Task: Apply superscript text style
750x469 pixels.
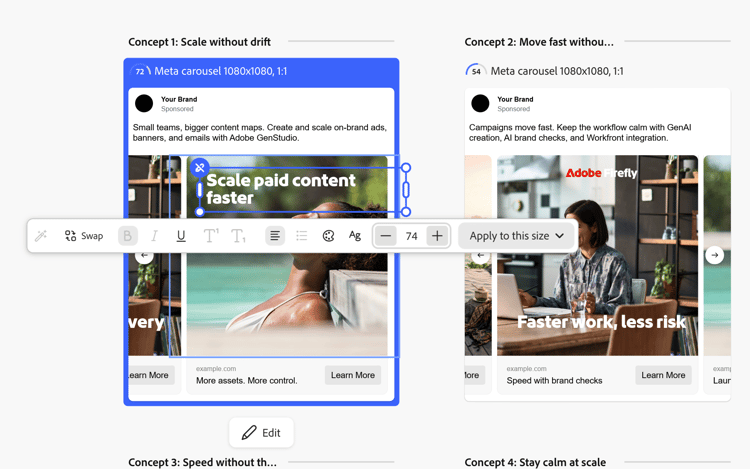Action: coord(210,236)
